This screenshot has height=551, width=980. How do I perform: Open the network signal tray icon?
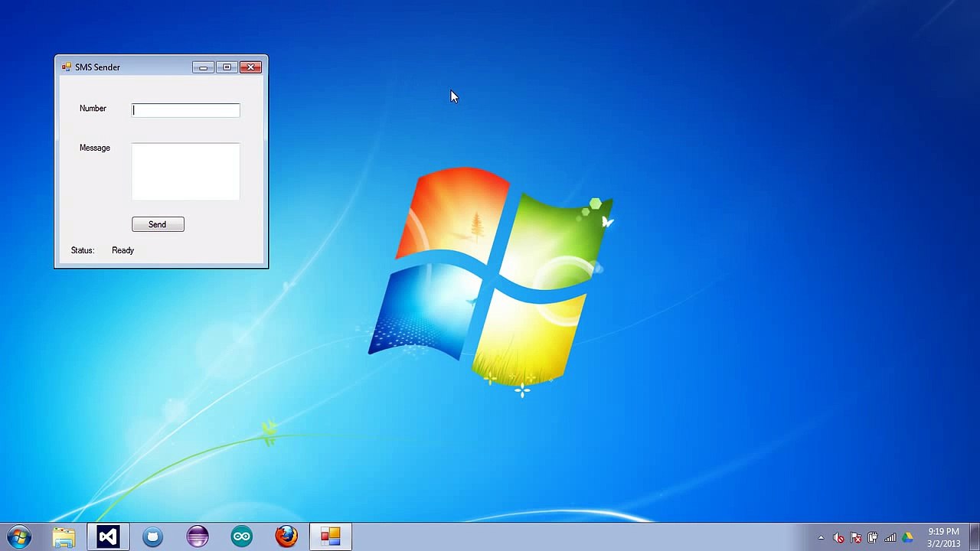pos(890,537)
